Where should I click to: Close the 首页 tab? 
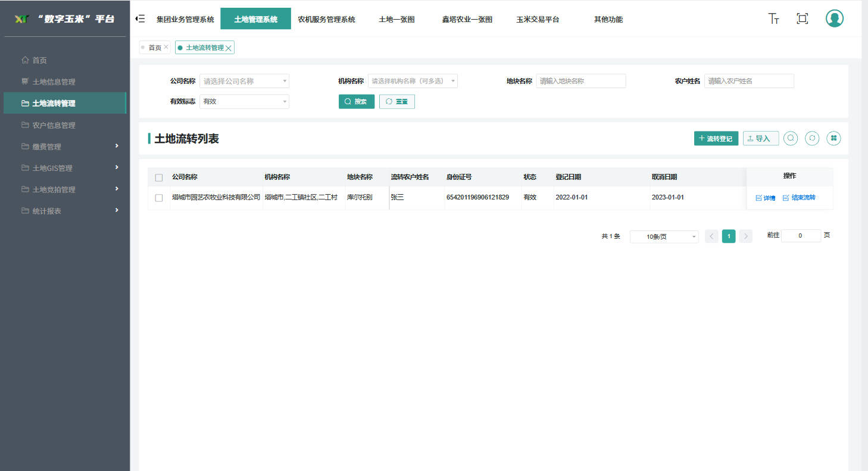[166, 47]
